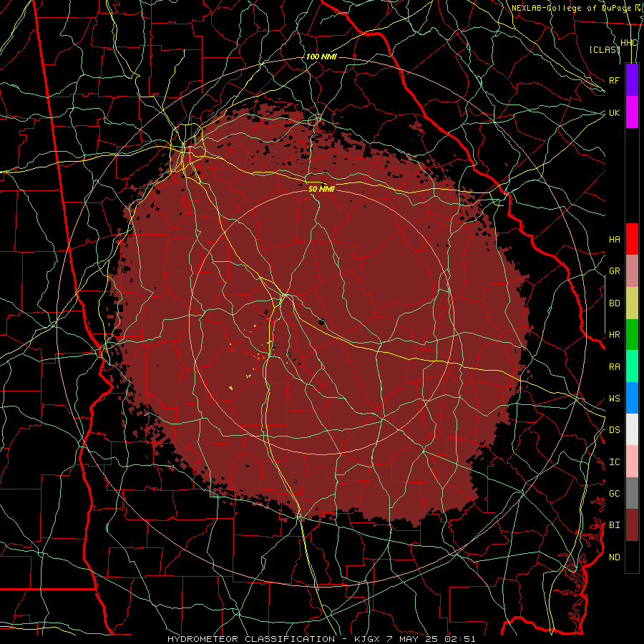This screenshot has width=644, height=644.
Task: Click the 'UK' legend label
Action: (x=614, y=112)
